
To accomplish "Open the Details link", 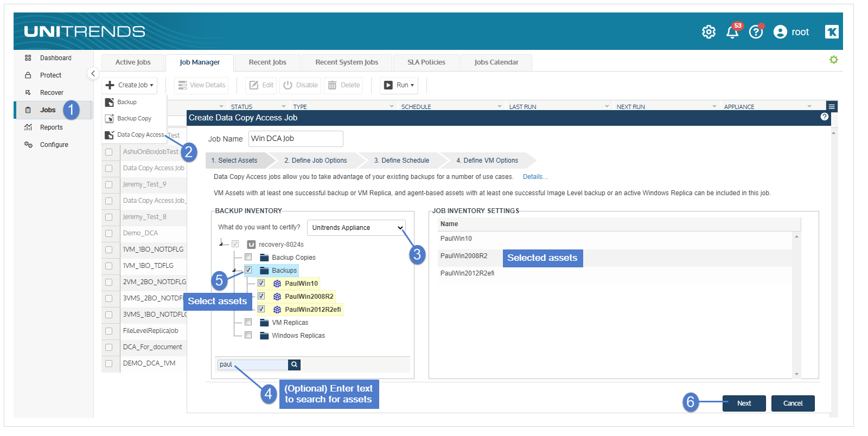I will [x=535, y=177].
